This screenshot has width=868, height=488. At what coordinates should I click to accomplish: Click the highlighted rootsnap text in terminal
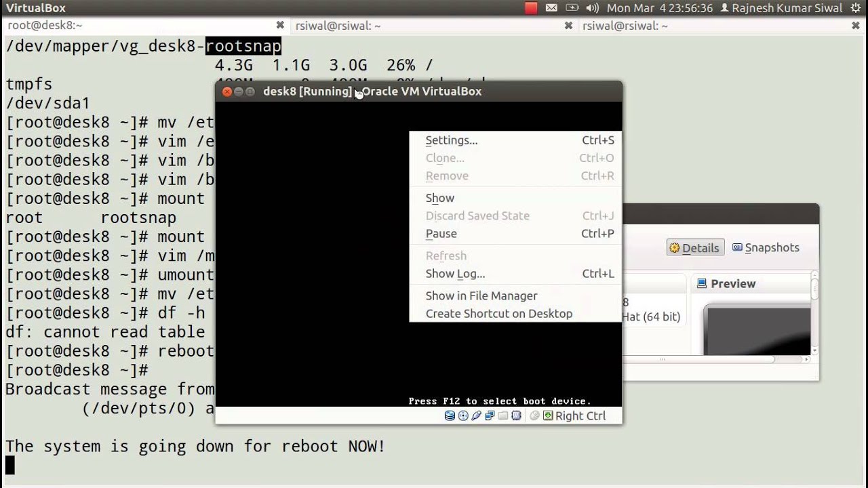tap(243, 46)
